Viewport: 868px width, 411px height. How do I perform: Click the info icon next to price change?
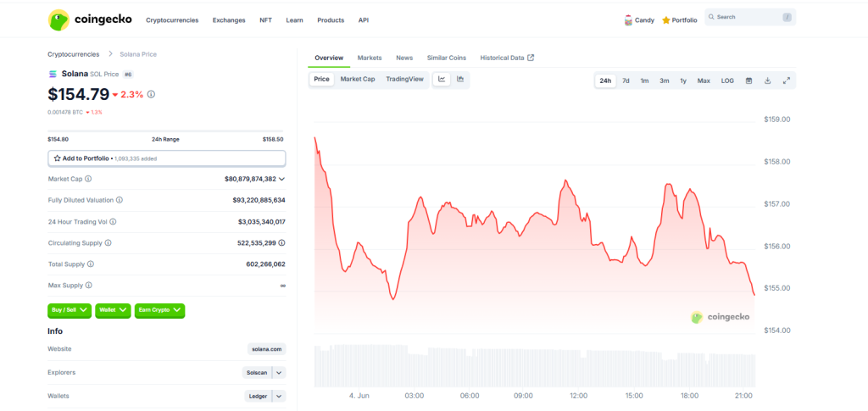click(152, 94)
